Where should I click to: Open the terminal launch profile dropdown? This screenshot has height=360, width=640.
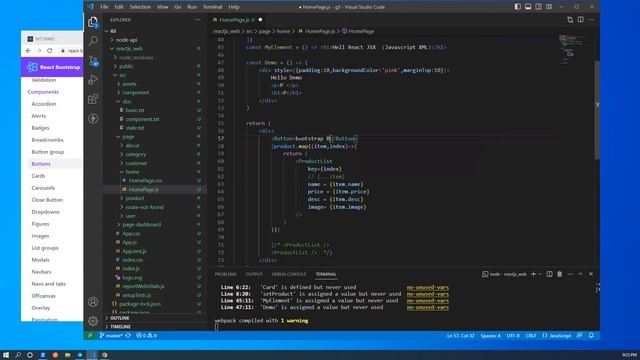(x=540, y=274)
